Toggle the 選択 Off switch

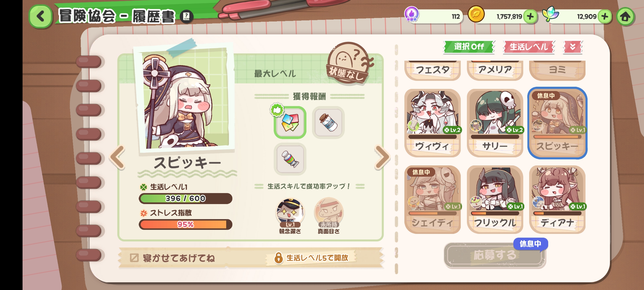pos(469,47)
